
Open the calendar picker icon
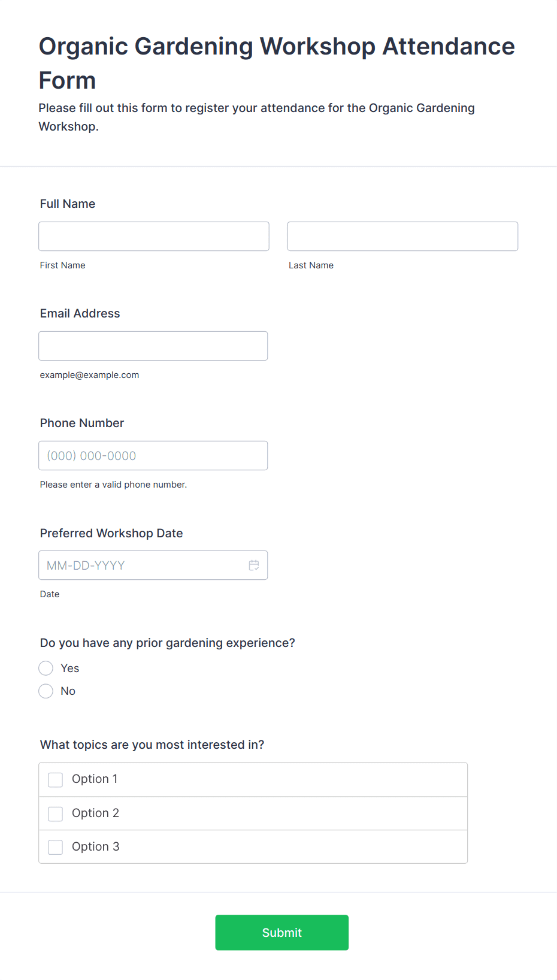254,565
